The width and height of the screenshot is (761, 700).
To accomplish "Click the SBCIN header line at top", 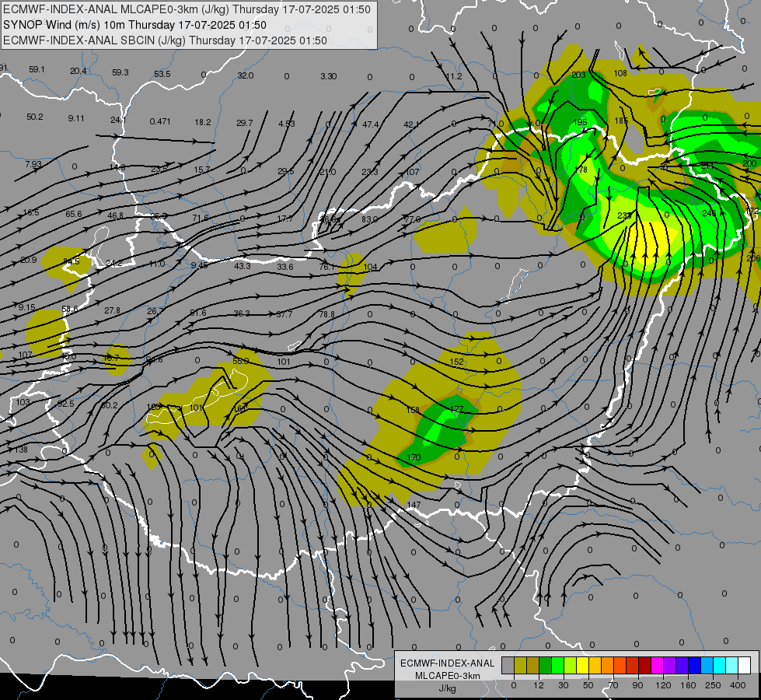I will (165, 40).
